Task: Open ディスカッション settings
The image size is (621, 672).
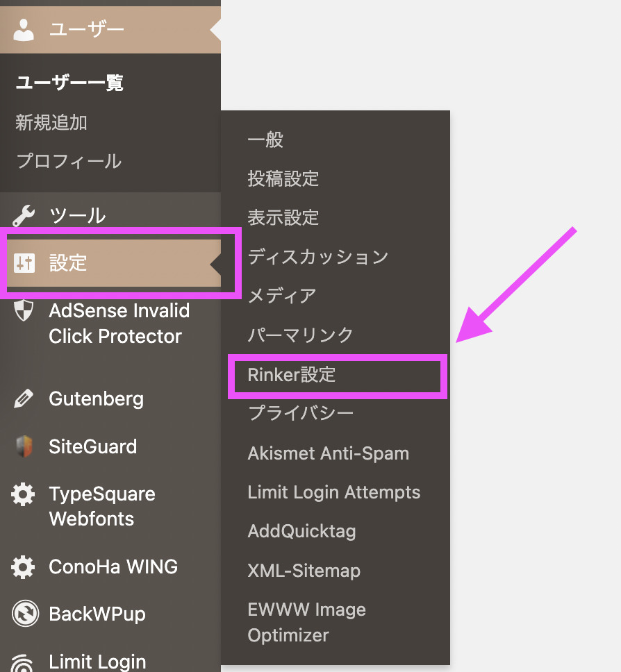Action: tap(317, 257)
